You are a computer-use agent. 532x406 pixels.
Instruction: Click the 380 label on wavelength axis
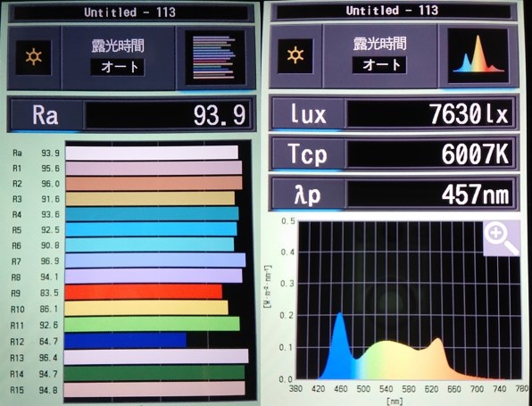click(295, 388)
